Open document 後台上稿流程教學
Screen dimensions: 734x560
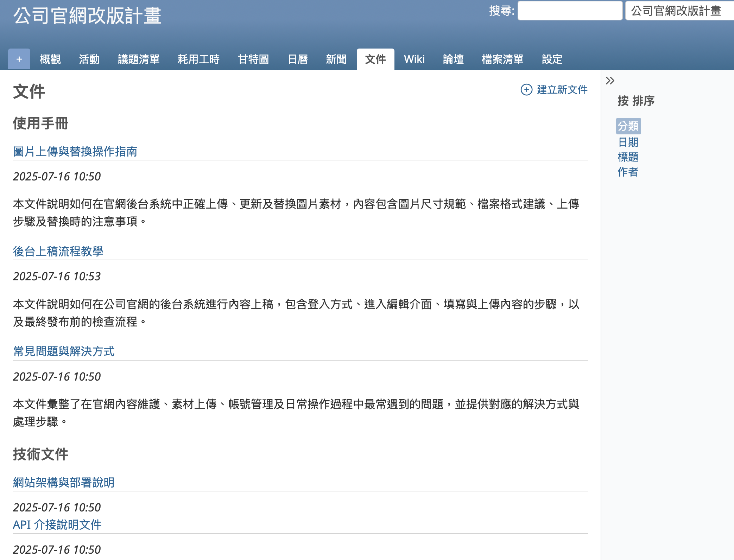[x=58, y=252]
